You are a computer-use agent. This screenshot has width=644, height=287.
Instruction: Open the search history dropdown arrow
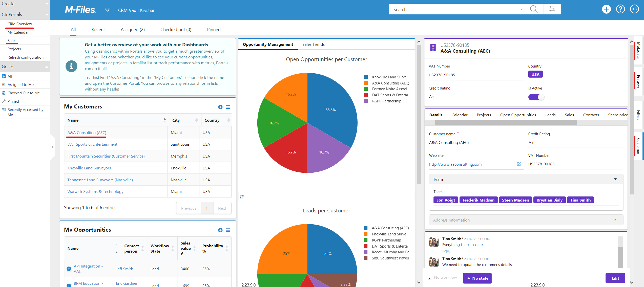522,9
